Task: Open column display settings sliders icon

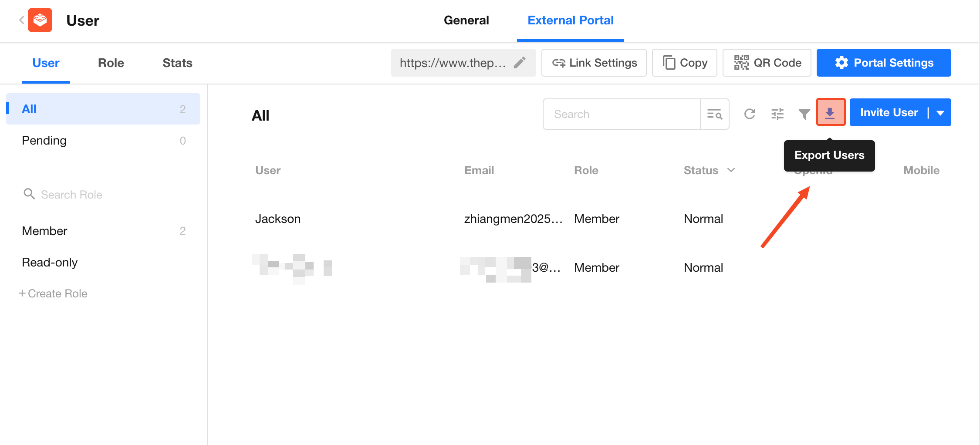Action: 777,114
